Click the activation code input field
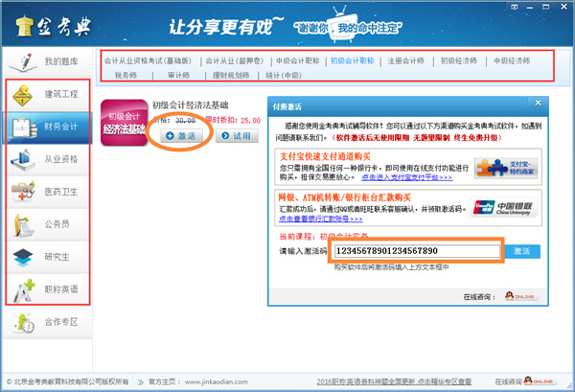The image size is (575, 392). click(416, 252)
